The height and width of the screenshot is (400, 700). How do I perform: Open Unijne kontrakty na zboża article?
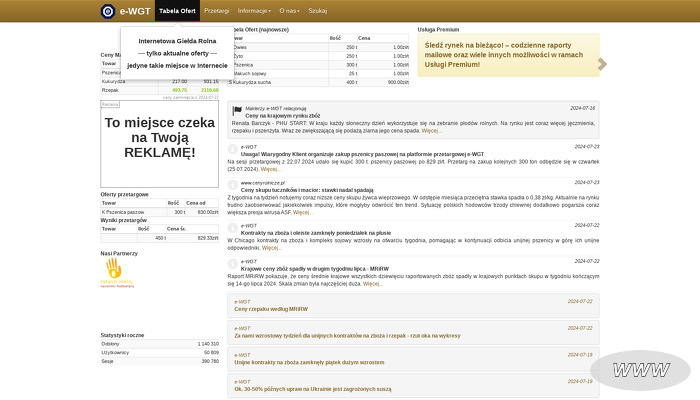(x=309, y=362)
